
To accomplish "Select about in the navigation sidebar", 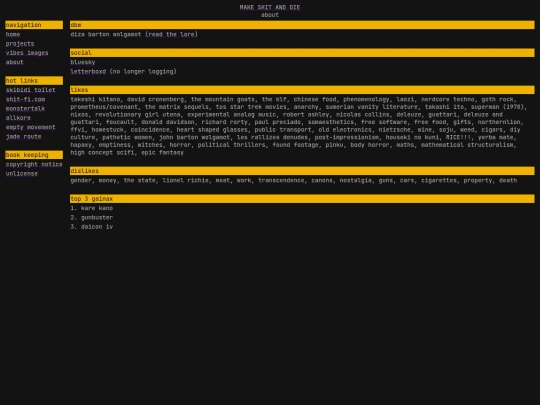I will [14, 62].
